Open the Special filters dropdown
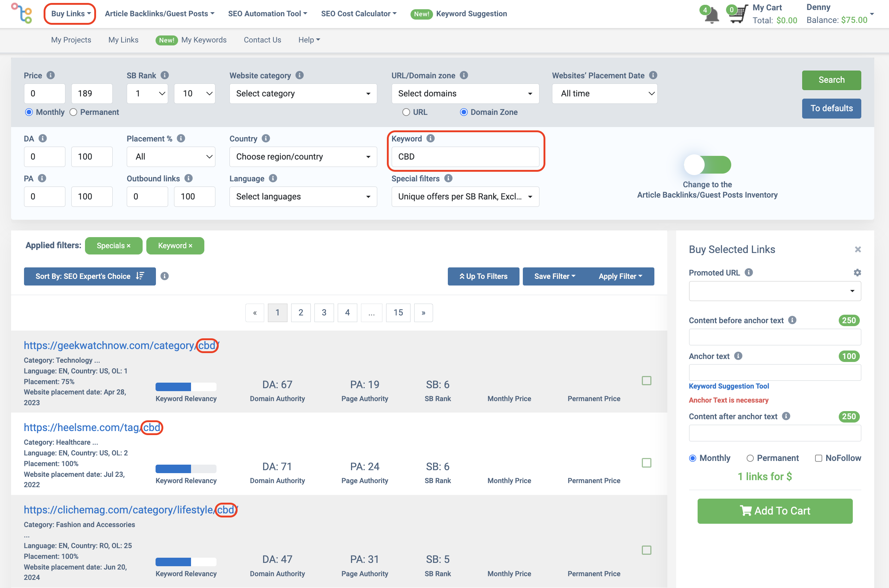Screen dimensions: 889x588 point(464,196)
